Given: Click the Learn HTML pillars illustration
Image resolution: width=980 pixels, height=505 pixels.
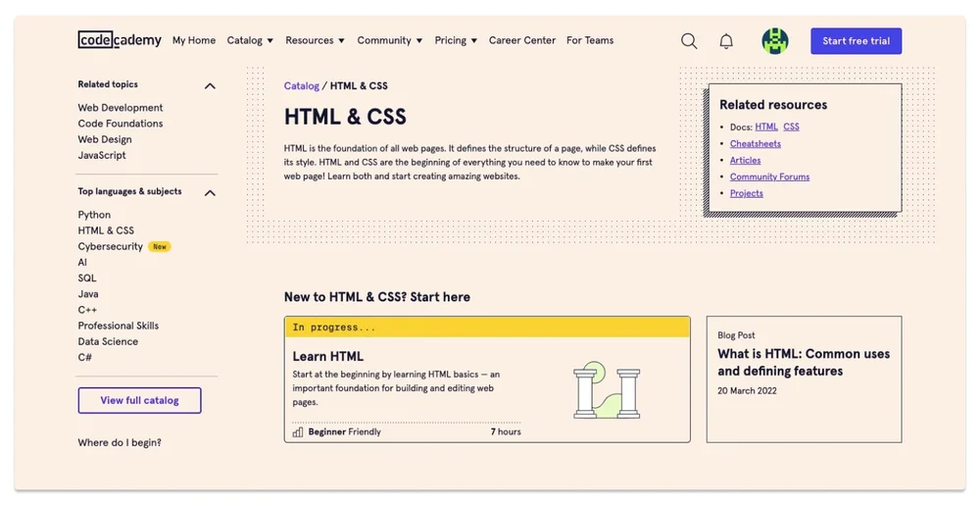Looking at the screenshot, I should point(607,389).
